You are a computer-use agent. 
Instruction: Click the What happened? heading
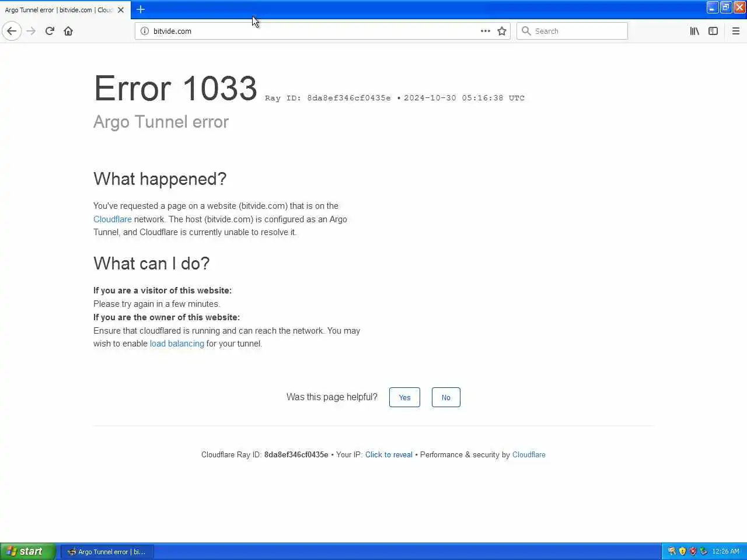coord(160,179)
